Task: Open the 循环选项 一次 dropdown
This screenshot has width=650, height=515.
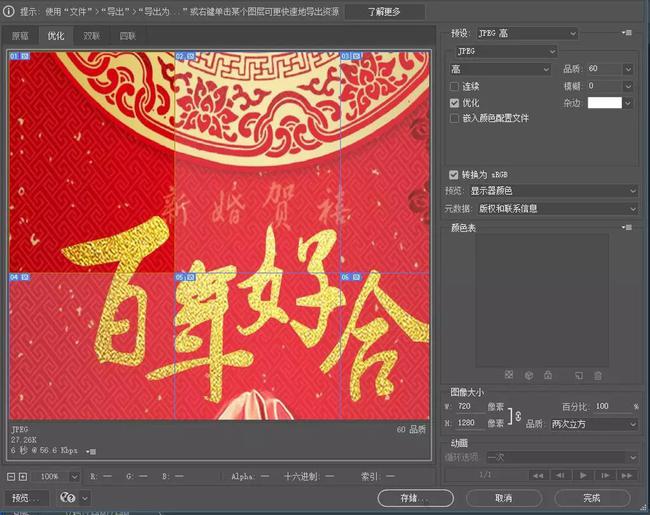Action: click(x=562, y=457)
